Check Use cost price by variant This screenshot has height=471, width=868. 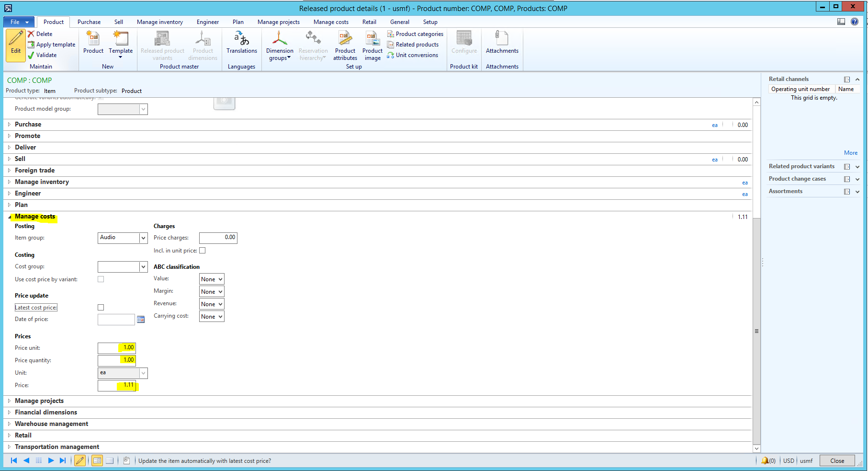coord(101,279)
